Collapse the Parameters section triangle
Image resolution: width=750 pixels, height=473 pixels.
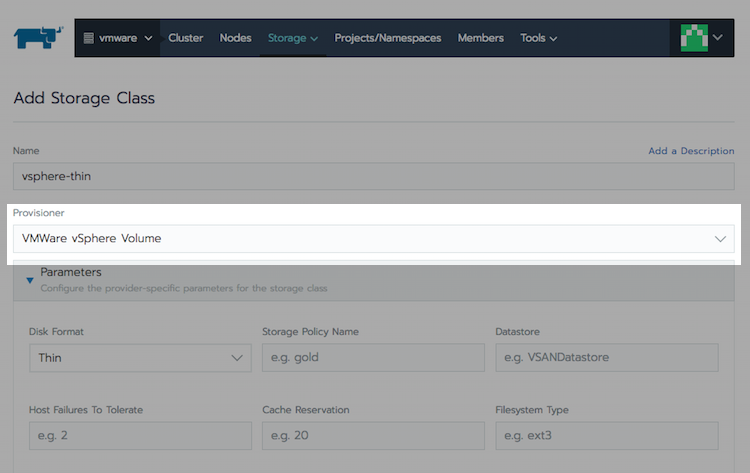tap(29, 280)
